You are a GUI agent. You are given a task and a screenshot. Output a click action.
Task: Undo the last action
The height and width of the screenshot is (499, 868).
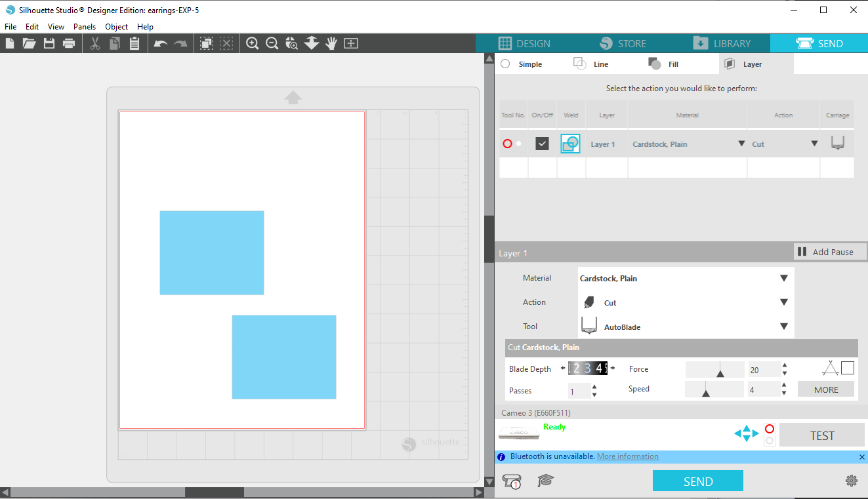pos(161,44)
